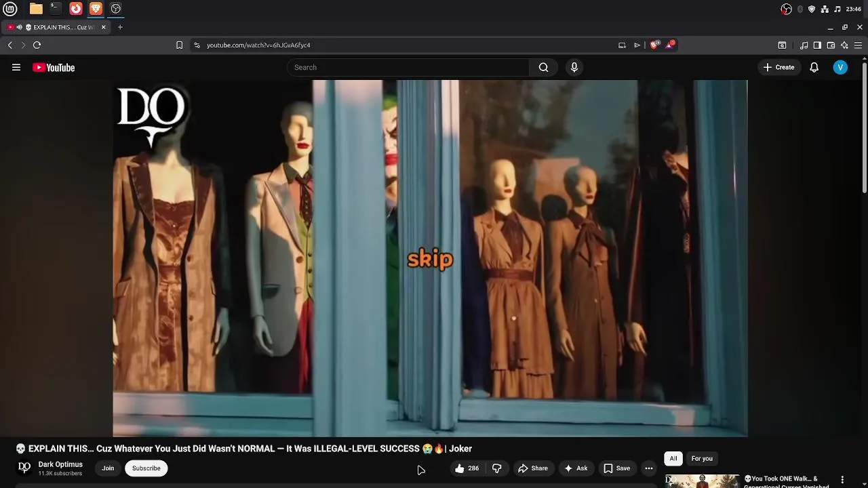Image resolution: width=868 pixels, height=488 pixels.
Task: Go back to the previous page
Action: [x=9, y=45]
